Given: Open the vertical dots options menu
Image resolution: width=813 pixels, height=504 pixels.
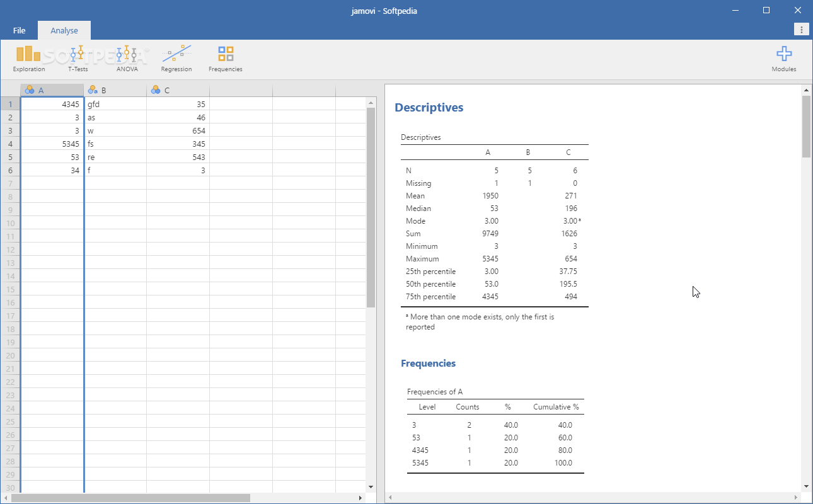Looking at the screenshot, I should (801, 30).
